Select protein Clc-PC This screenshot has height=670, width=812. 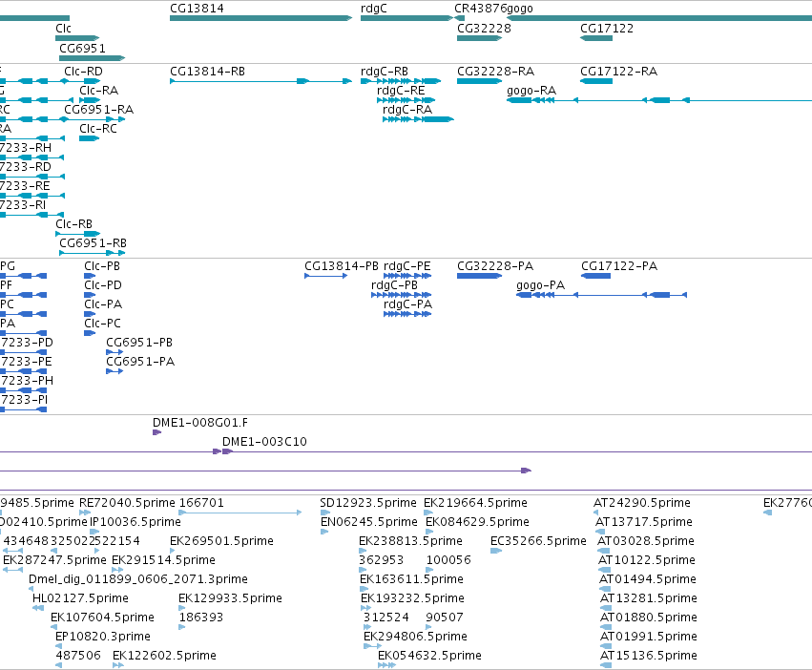click(x=90, y=333)
